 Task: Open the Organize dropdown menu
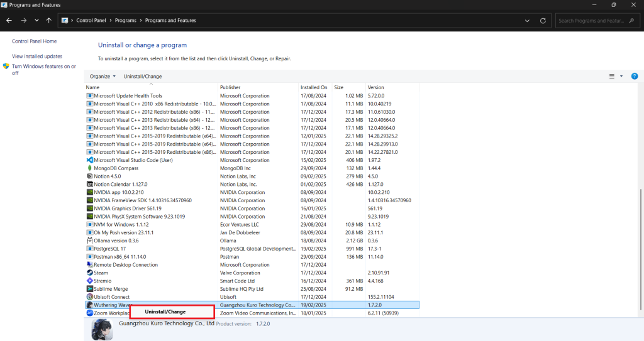(x=103, y=77)
